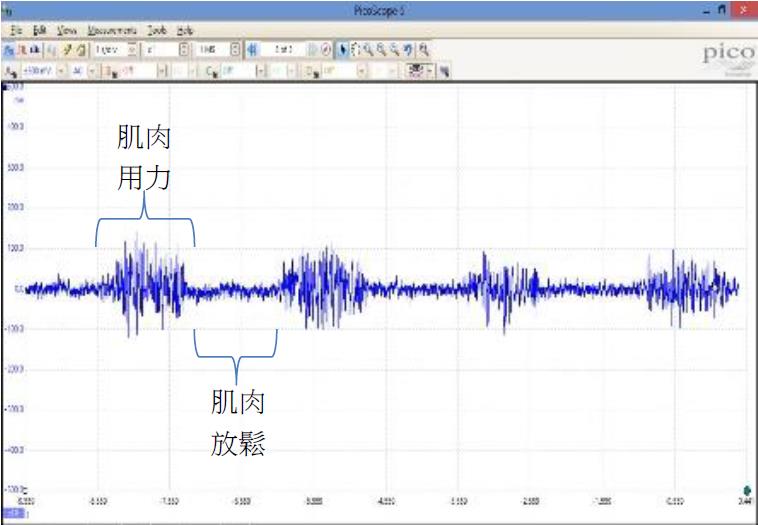
Task: Click the samples stepper arrows
Action: 235,50
